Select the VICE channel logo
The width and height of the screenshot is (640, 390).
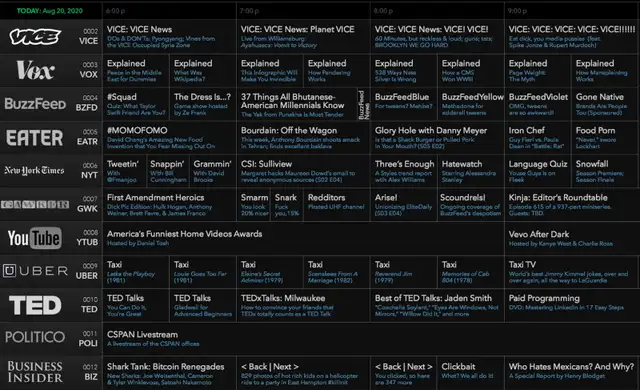pyautogui.click(x=35, y=37)
